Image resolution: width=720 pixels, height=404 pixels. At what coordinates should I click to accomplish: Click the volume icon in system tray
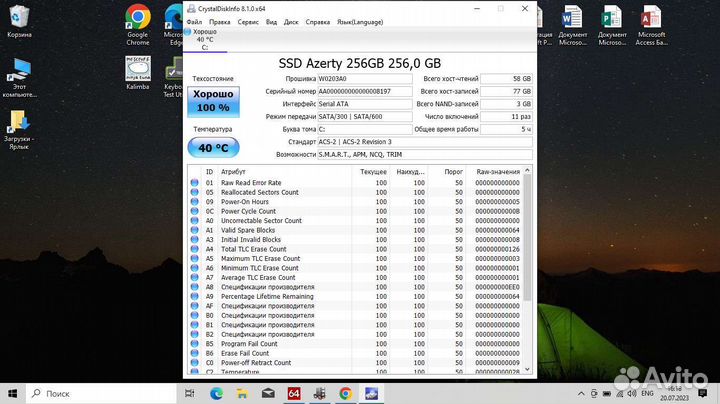click(632, 393)
